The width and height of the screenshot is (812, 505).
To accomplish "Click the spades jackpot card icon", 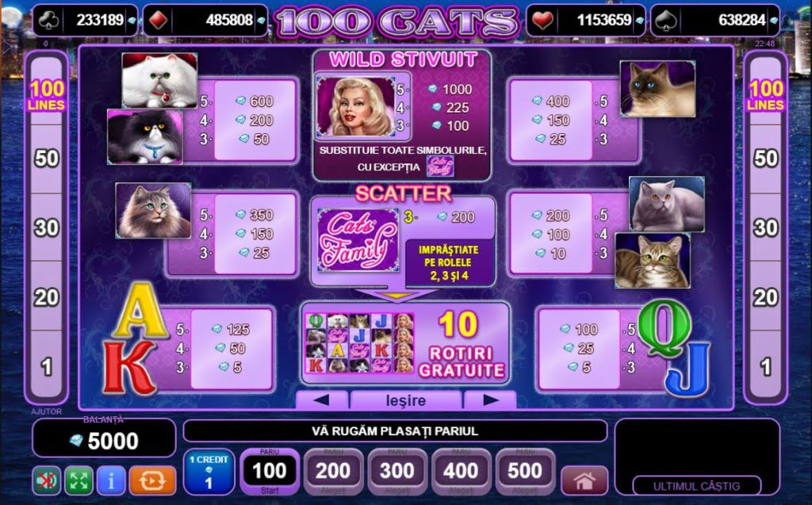I will (x=665, y=20).
